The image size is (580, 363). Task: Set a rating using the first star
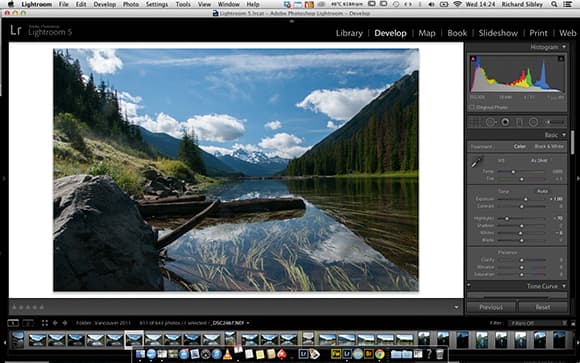pos(14,307)
